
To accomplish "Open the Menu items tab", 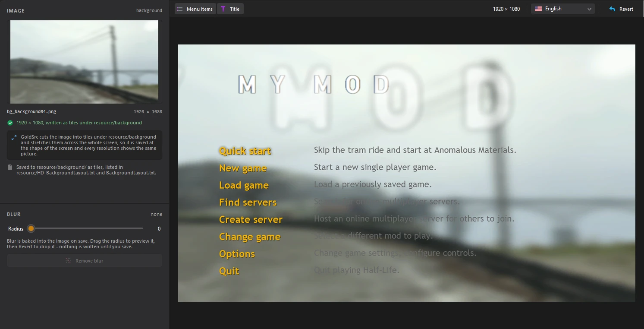I will coord(195,9).
